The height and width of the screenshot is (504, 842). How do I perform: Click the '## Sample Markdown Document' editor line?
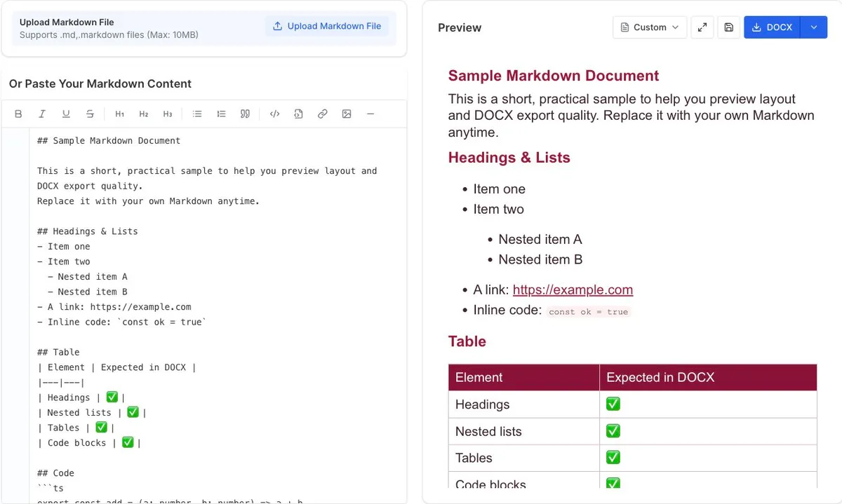[109, 141]
